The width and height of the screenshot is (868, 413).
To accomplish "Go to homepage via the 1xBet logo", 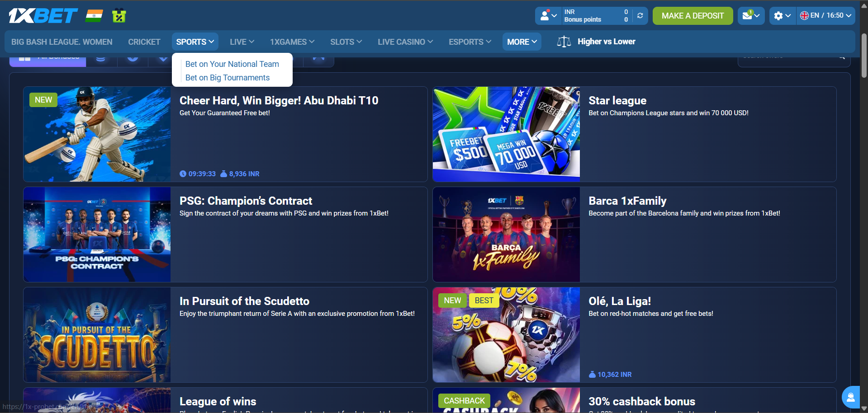I will pyautogui.click(x=43, y=15).
